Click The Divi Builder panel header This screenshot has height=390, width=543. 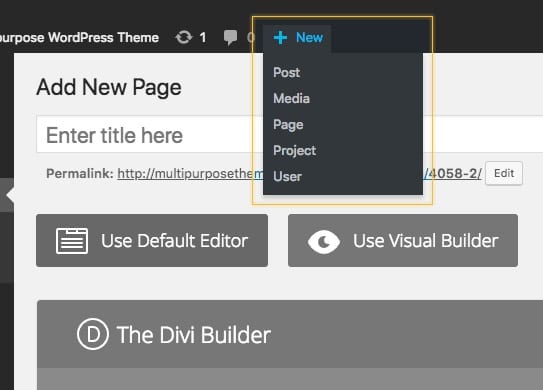290,334
